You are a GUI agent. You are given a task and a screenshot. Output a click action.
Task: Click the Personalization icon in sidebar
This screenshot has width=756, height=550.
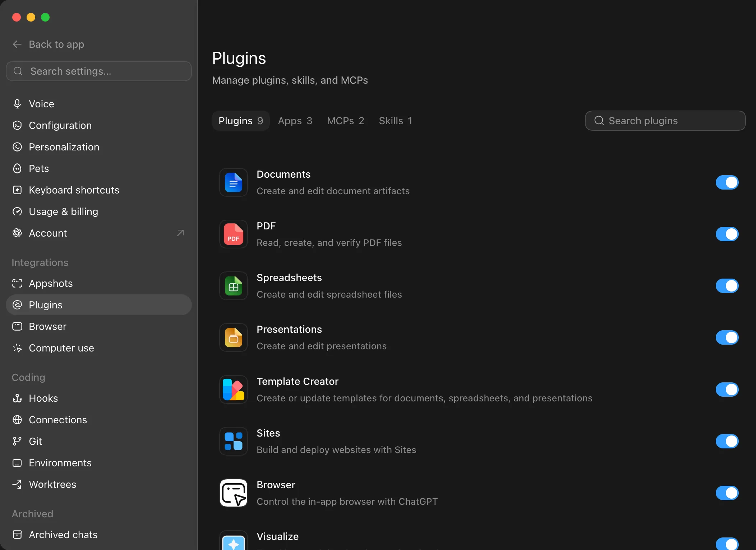(17, 147)
